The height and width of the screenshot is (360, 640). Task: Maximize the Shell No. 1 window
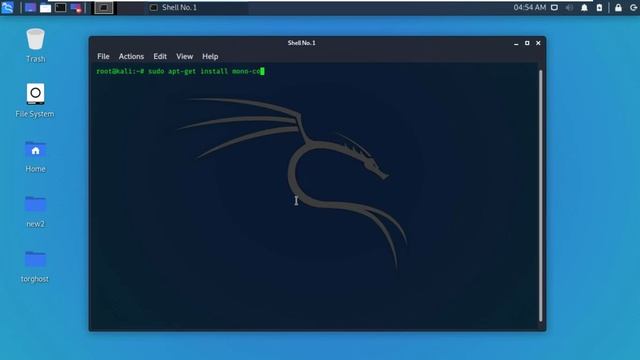click(x=527, y=43)
